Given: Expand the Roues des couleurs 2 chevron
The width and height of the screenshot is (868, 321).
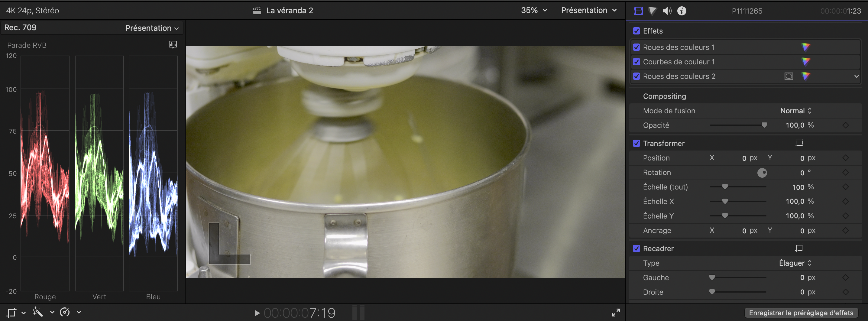Looking at the screenshot, I should coord(856,76).
